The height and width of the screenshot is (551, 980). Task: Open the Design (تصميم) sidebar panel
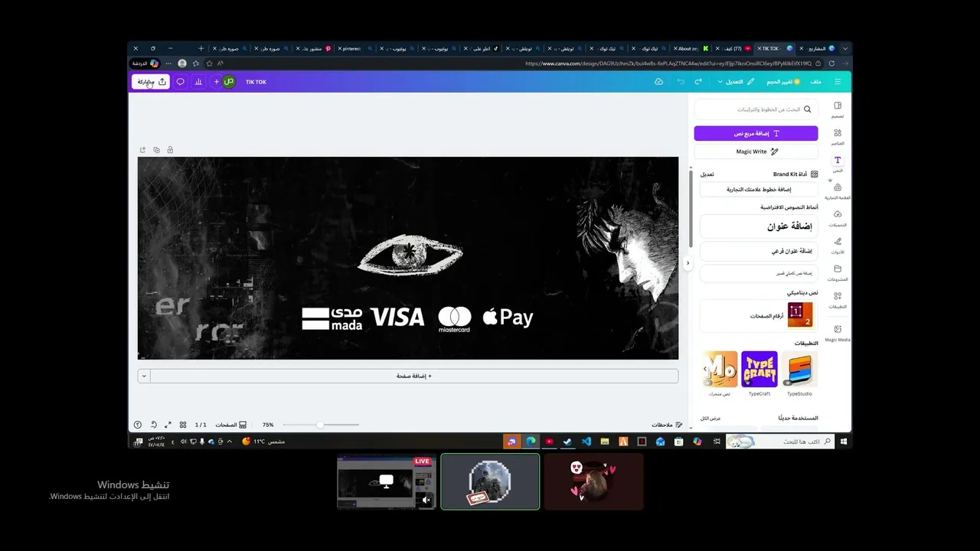(838, 109)
